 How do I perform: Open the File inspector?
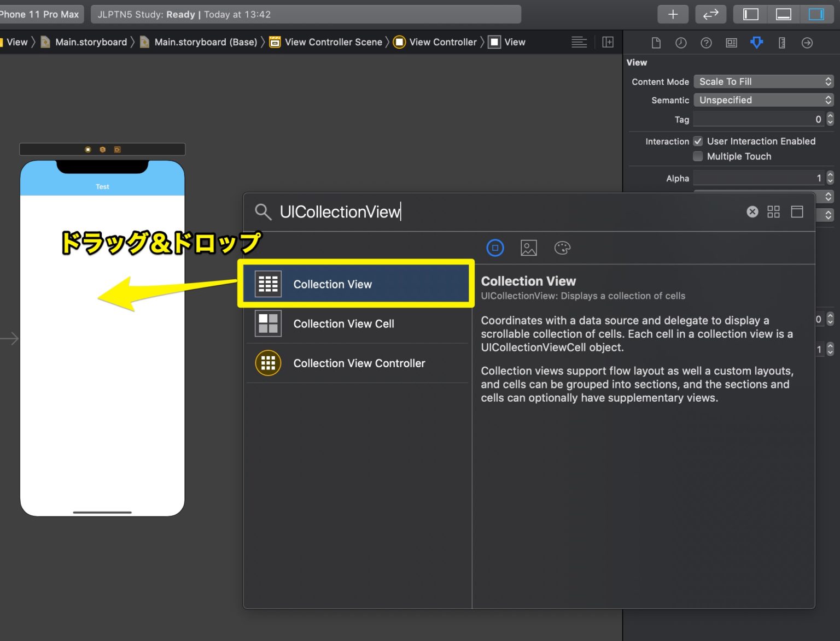(x=656, y=42)
